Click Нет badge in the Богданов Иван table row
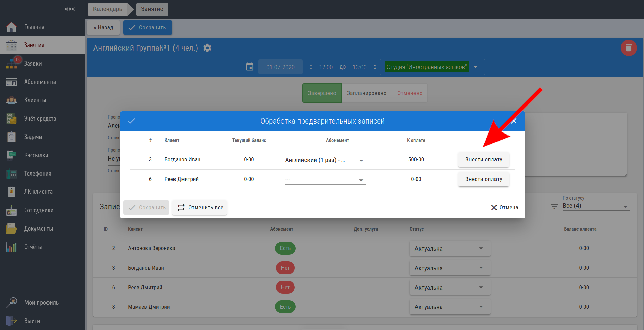Image resolution: width=644 pixels, height=330 pixels. (285, 268)
